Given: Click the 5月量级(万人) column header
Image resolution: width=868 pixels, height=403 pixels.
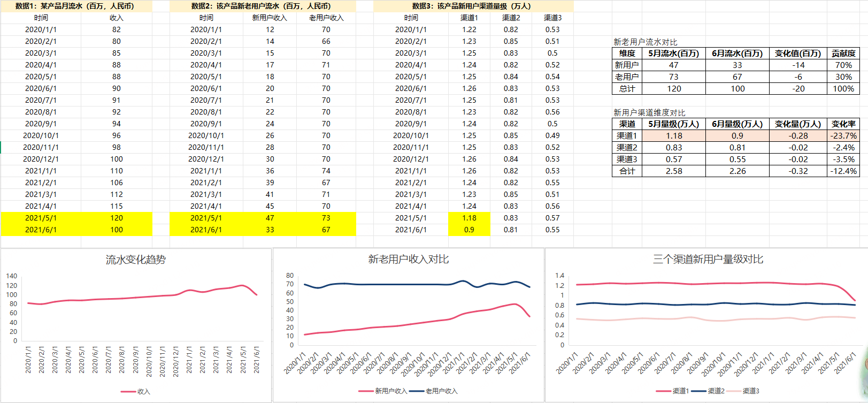Looking at the screenshot, I should (x=673, y=124).
